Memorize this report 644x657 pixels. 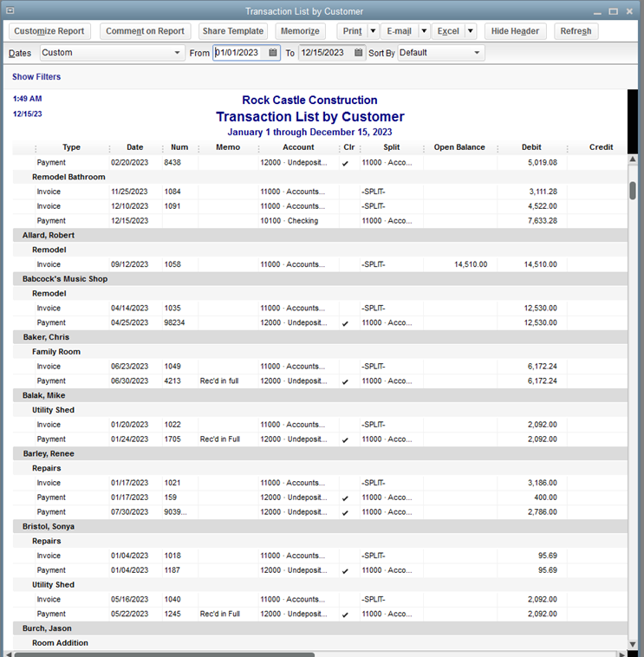(x=300, y=31)
